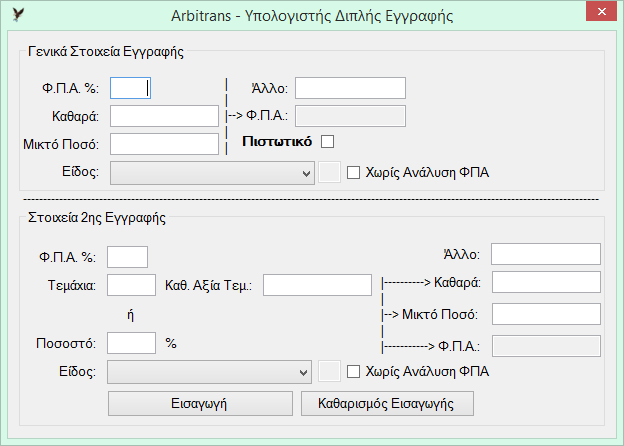Click the Μικτό Ποσό field in Γενικά Στοιχεία
Image resolution: width=624 pixels, height=446 pixels.
(164, 144)
